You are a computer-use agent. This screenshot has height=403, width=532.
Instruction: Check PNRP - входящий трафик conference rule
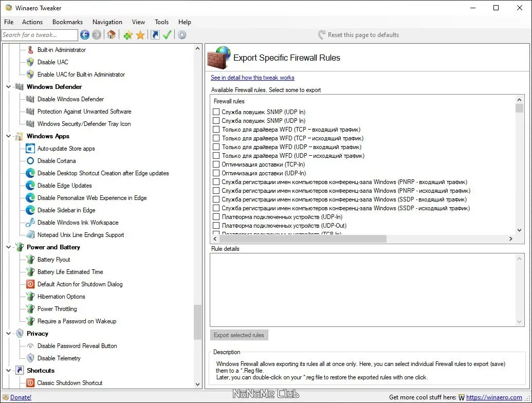[x=216, y=182]
